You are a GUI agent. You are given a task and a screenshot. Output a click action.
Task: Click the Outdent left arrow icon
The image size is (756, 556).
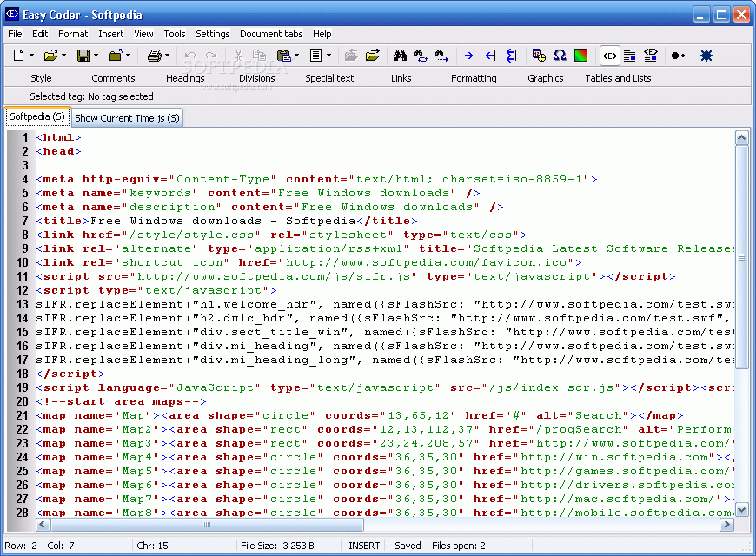(x=490, y=56)
